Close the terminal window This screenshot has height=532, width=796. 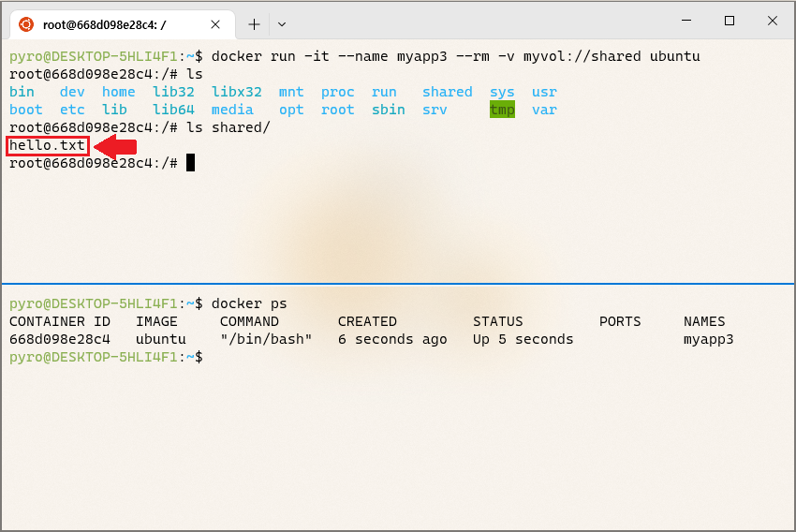pos(773,21)
